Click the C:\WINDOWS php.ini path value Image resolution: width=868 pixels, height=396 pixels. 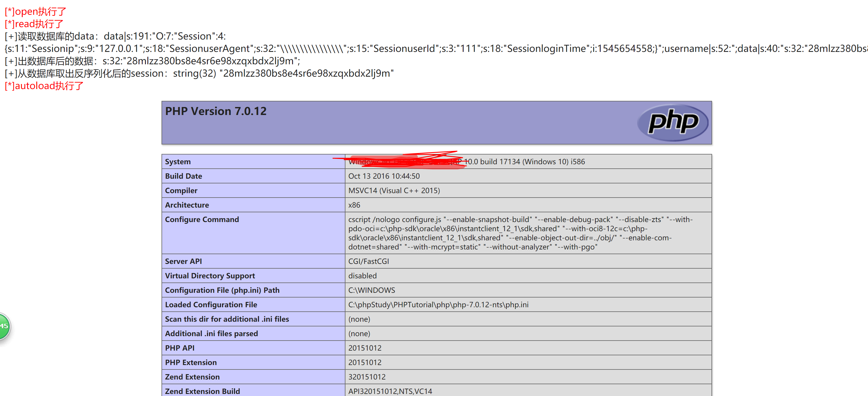(371, 290)
